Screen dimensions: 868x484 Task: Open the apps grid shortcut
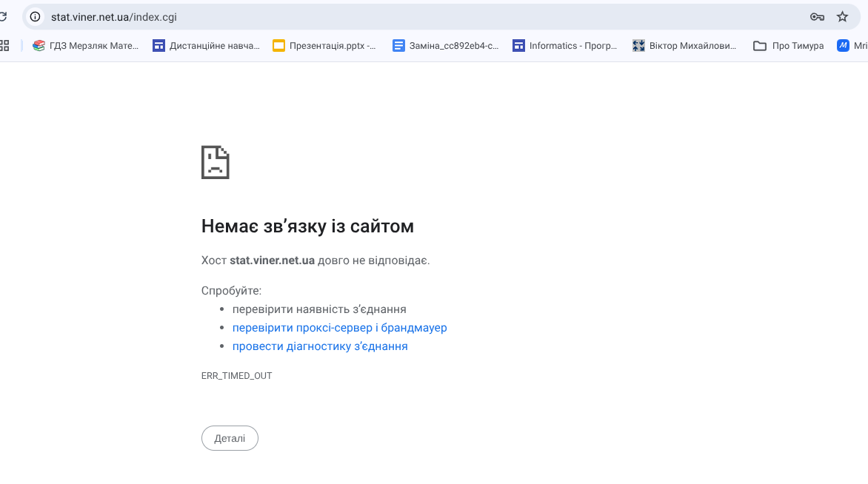4,46
